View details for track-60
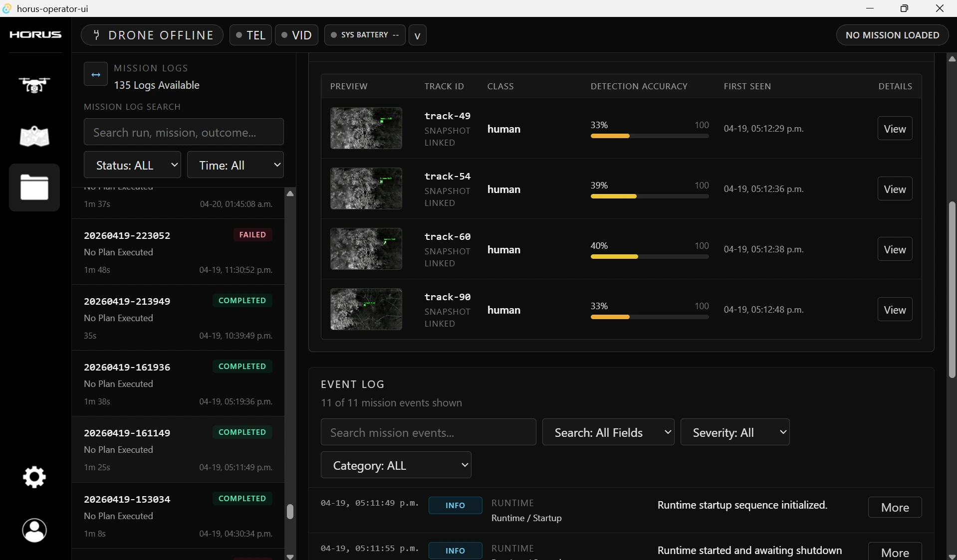The width and height of the screenshot is (957, 560). click(x=895, y=249)
